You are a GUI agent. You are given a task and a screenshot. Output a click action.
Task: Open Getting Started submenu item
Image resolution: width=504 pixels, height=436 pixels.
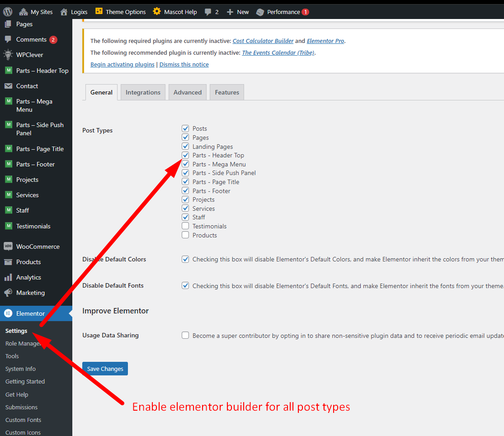25,381
